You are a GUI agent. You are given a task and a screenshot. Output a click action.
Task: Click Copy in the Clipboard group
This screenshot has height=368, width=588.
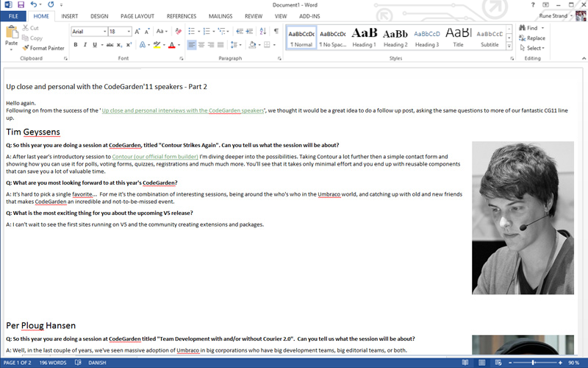(x=32, y=38)
